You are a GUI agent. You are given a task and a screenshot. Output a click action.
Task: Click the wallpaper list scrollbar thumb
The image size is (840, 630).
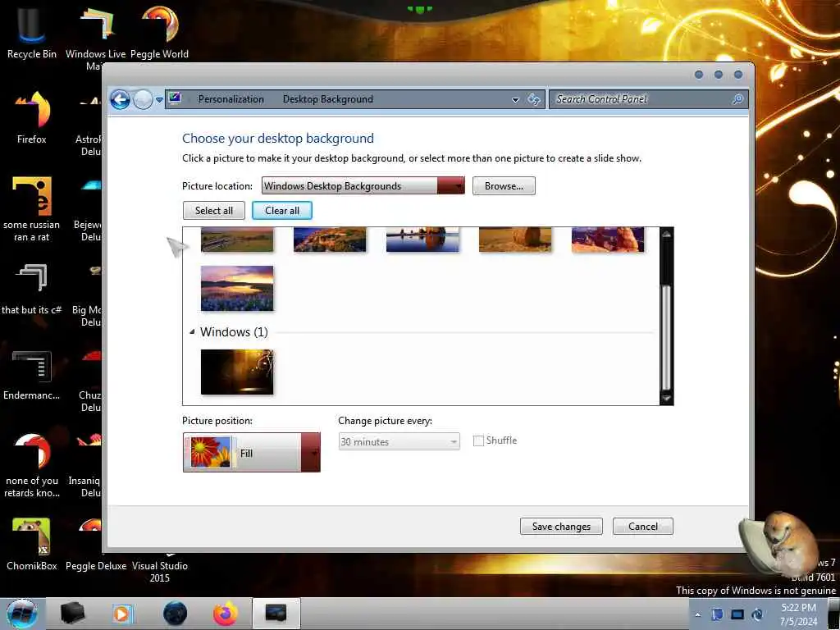[x=666, y=336]
